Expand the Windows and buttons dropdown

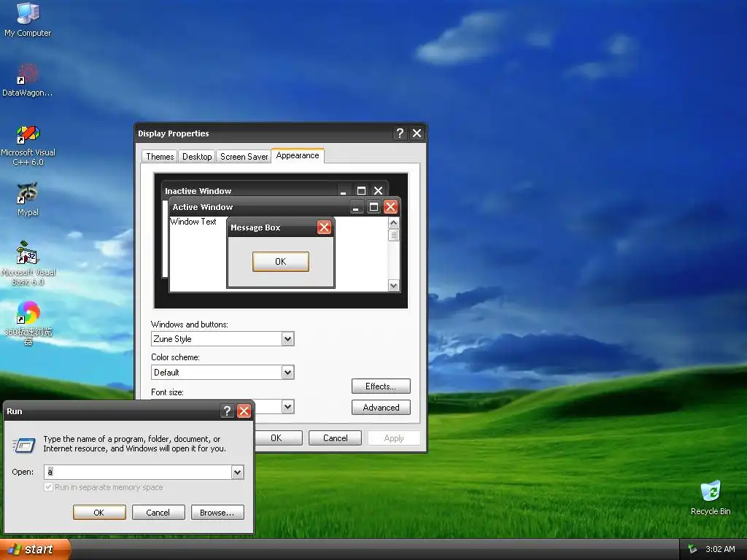tap(287, 339)
